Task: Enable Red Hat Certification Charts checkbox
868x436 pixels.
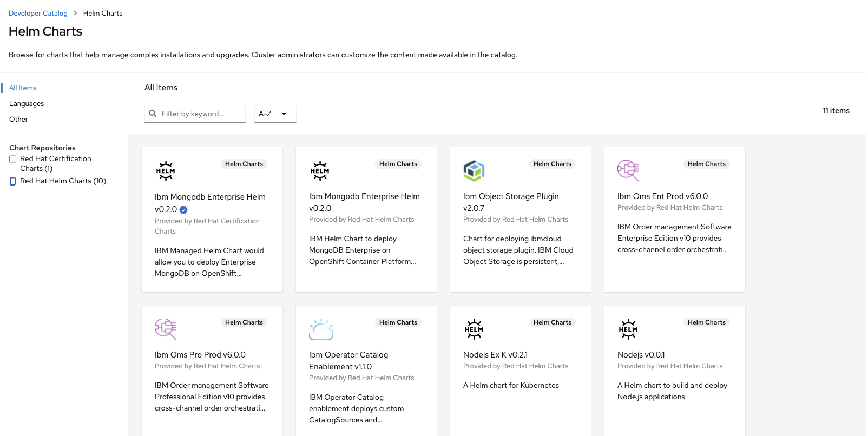Action: pyautogui.click(x=13, y=159)
